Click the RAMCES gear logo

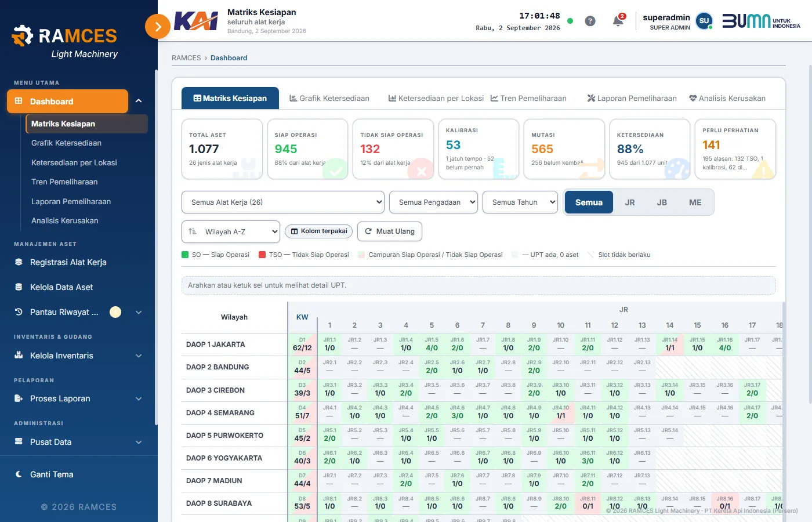pos(23,36)
